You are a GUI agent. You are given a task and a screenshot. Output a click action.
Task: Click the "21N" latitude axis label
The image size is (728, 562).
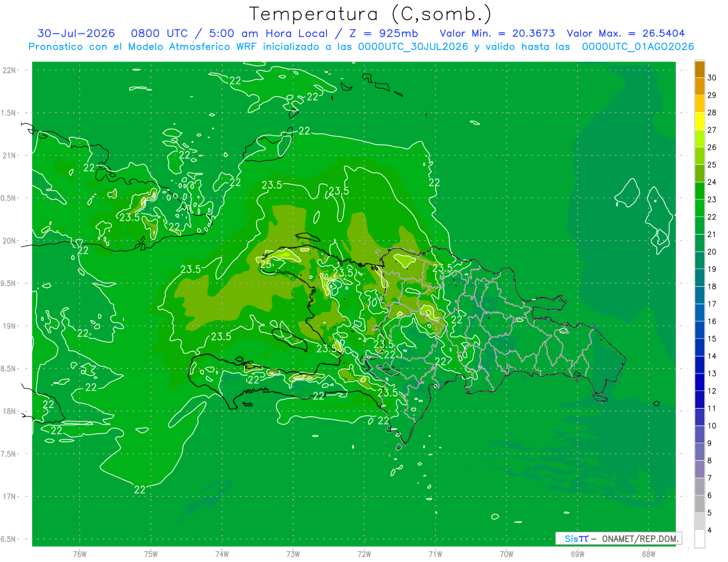tap(8, 155)
